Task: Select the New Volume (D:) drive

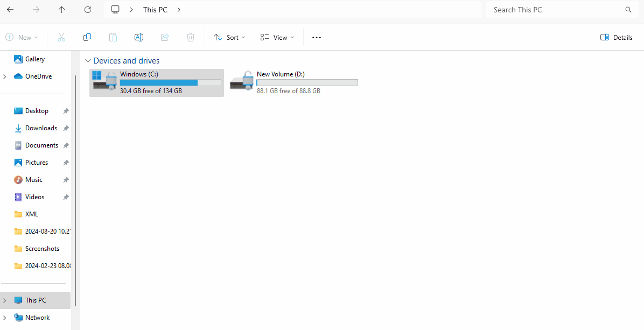Action: pos(293,82)
